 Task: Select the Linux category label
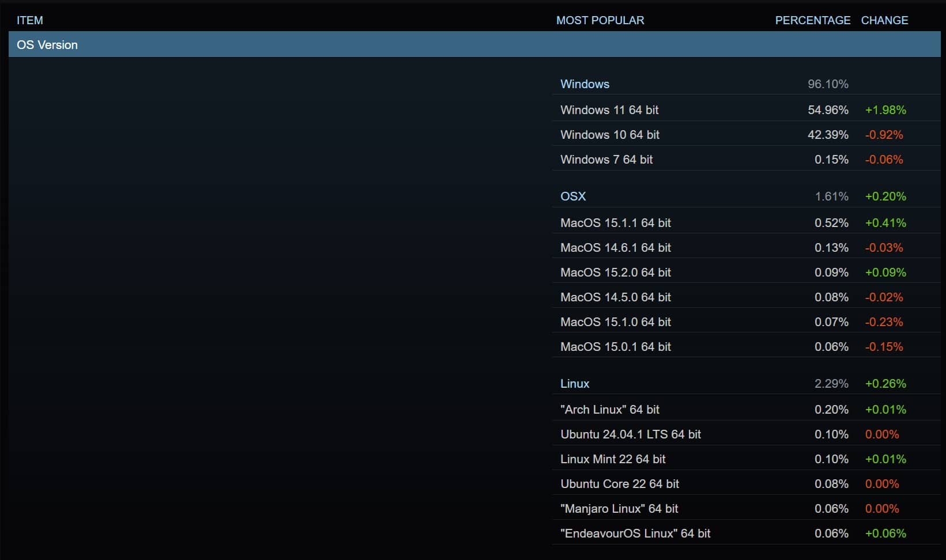click(575, 384)
